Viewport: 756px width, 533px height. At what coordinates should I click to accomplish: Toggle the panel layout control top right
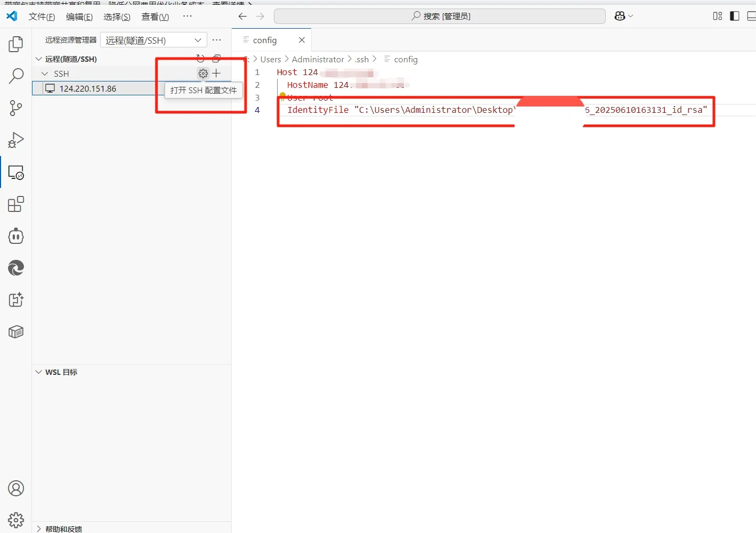click(751, 16)
